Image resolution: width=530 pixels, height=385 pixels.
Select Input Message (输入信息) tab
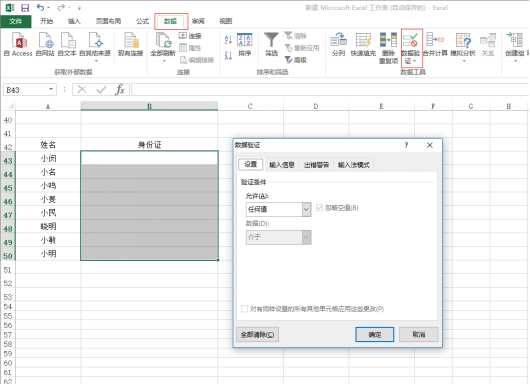282,165
